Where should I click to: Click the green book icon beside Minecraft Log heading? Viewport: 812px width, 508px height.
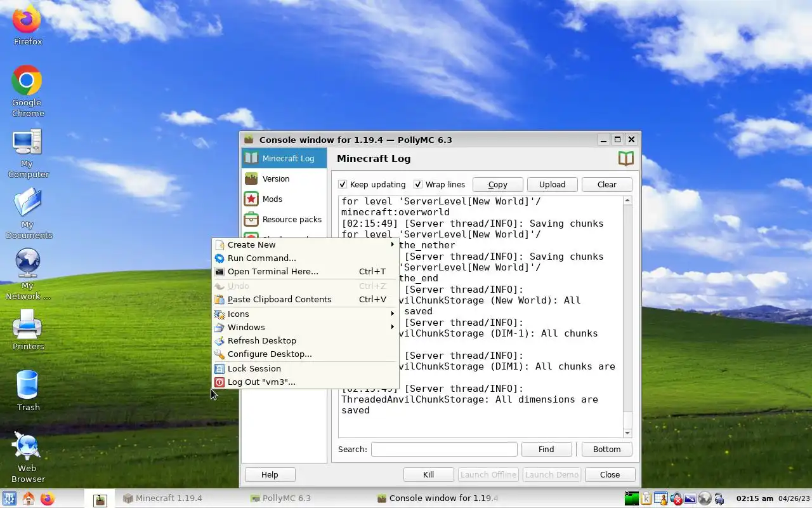pyautogui.click(x=626, y=159)
